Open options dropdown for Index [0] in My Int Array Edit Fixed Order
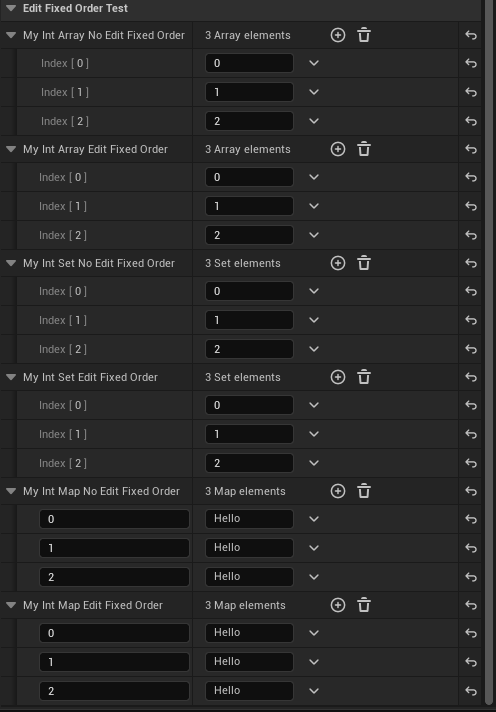 [x=314, y=177]
